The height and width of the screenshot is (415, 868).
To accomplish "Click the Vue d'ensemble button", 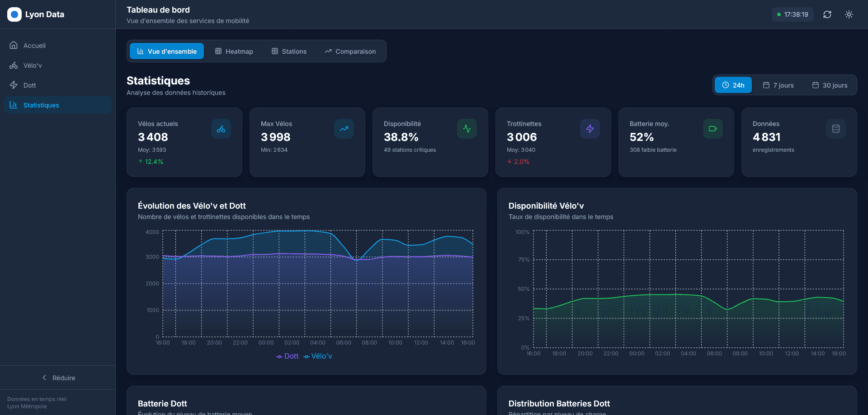I will coord(166,51).
